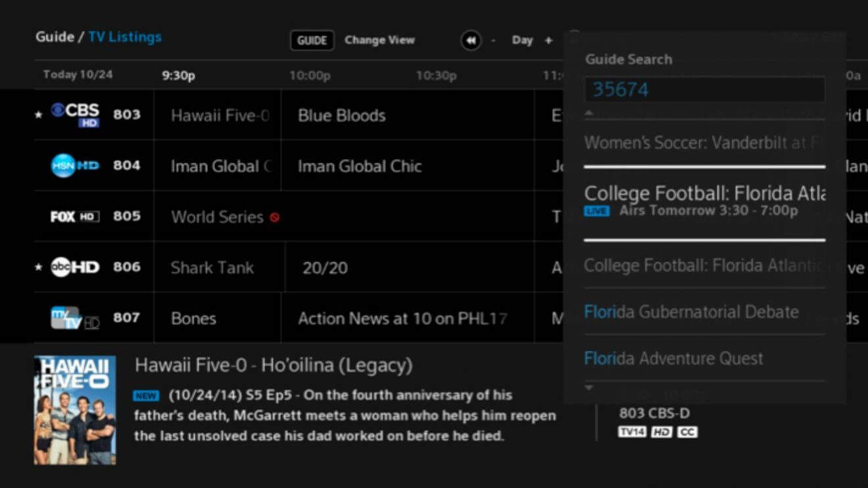Toggle favorite star next to ABC 806
The width and height of the screenshot is (868, 488).
tap(38, 267)
